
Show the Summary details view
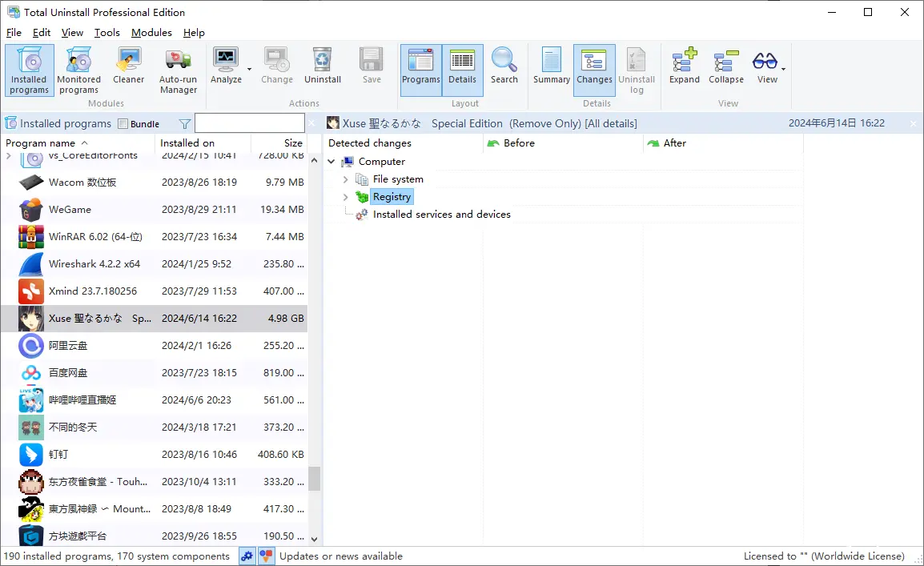(x=552, y=66)
